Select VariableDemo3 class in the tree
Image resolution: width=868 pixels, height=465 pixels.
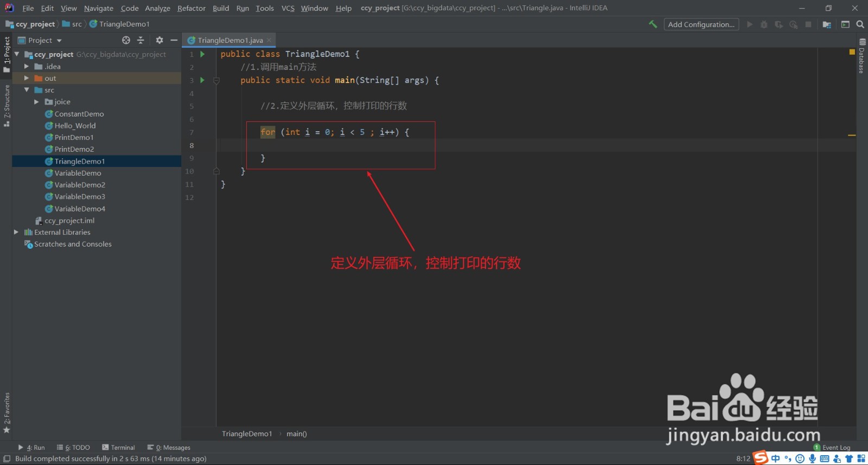tap(80, 197)
